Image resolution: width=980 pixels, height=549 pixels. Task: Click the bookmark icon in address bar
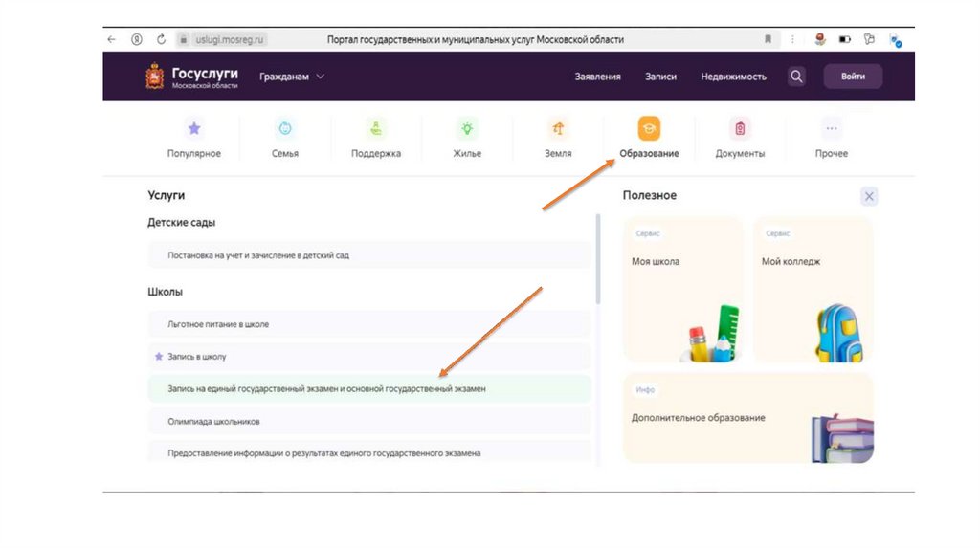(768, 39)
